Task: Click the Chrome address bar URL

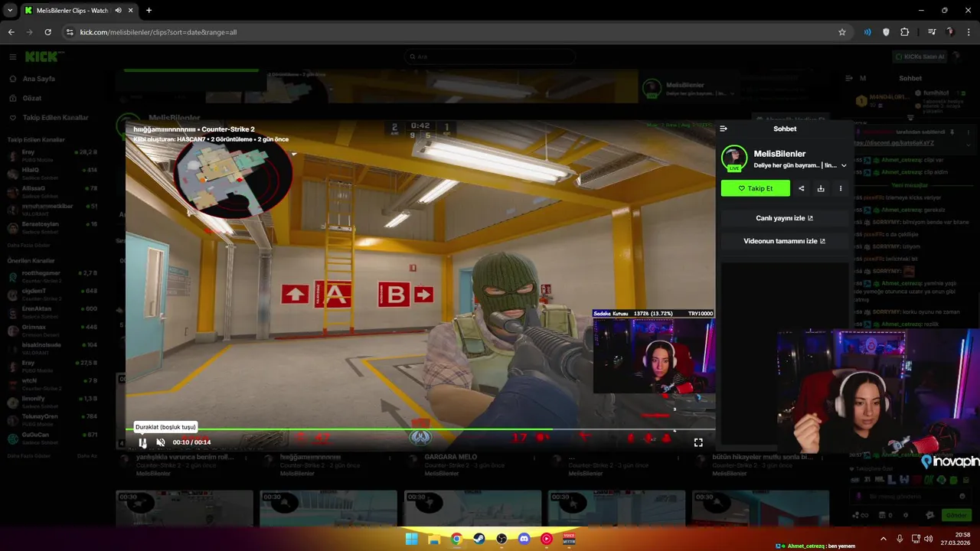Action: pos(158,32)
